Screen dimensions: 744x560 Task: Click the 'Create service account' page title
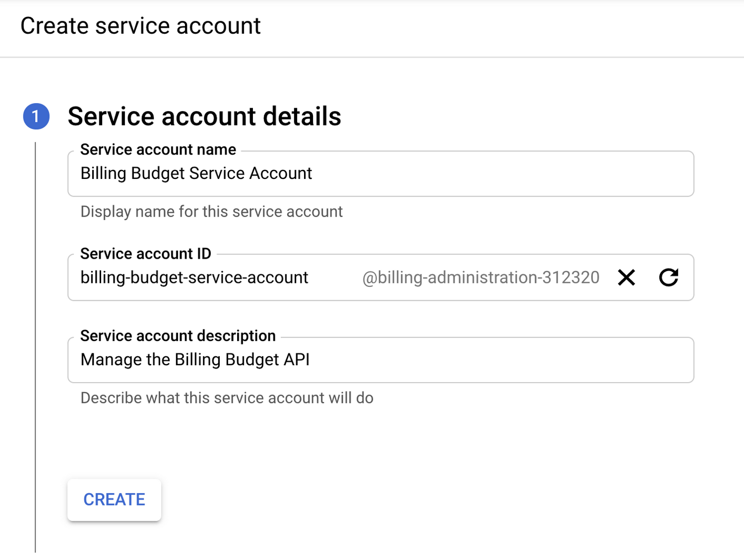(140, 26)
